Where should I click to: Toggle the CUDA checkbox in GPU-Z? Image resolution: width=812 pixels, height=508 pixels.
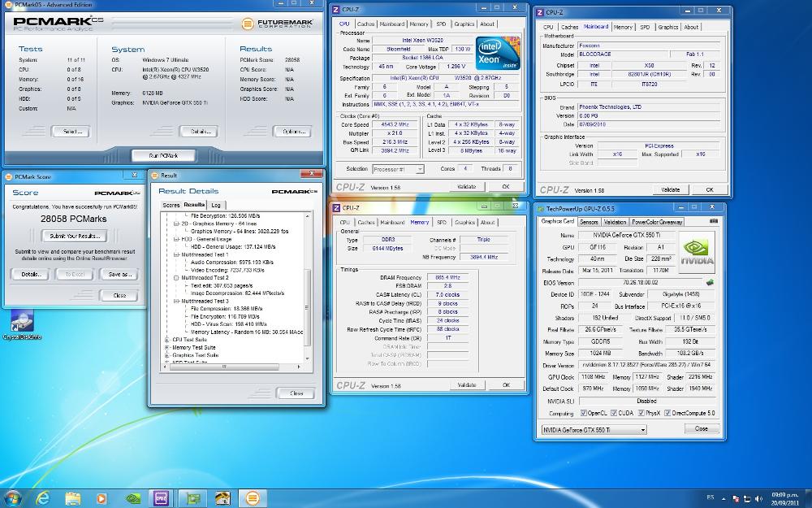pyautogui.click(x=614, y=413)
